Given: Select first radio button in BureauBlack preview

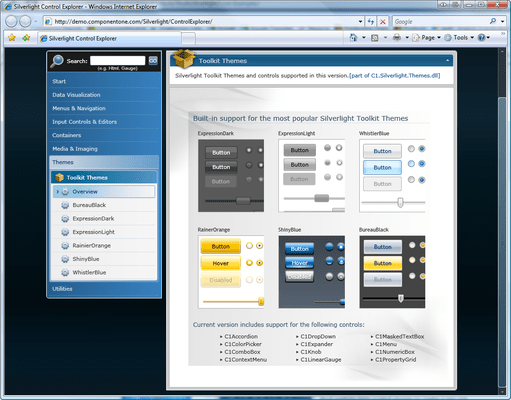Looking at the screenshot, I should (x=412, y=245).
